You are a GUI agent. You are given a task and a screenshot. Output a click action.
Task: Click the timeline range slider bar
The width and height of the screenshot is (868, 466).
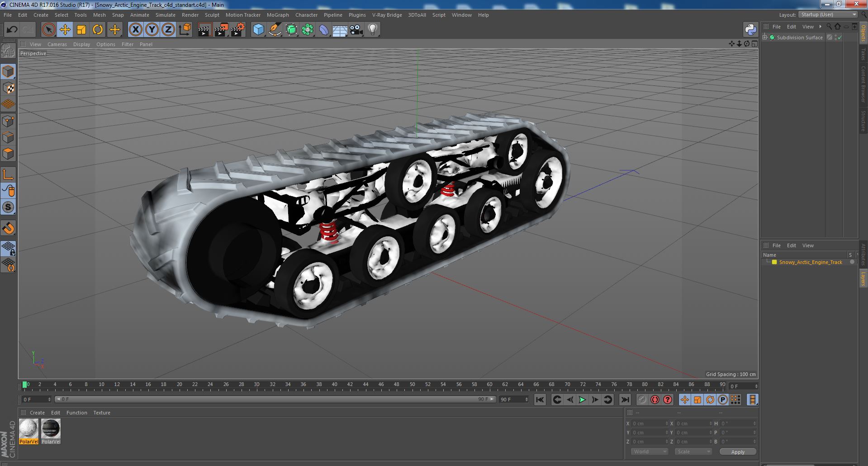click(x=275, y=399)
